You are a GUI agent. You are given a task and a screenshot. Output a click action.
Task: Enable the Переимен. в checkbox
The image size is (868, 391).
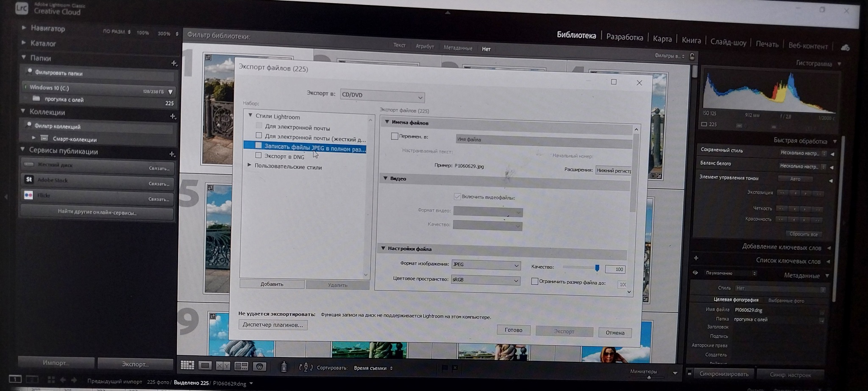pyautogui.click(x=395, y=136)
